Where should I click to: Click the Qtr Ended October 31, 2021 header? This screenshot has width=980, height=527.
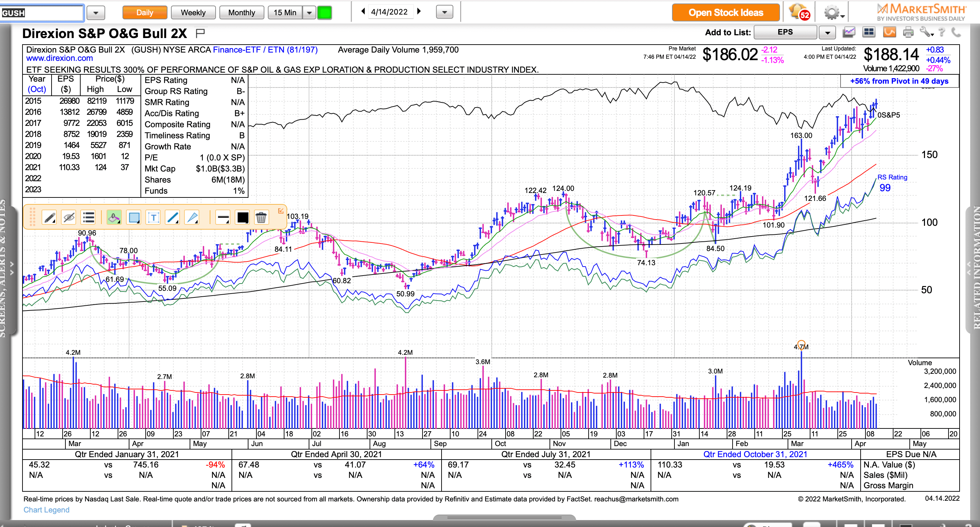coord(755,454)
